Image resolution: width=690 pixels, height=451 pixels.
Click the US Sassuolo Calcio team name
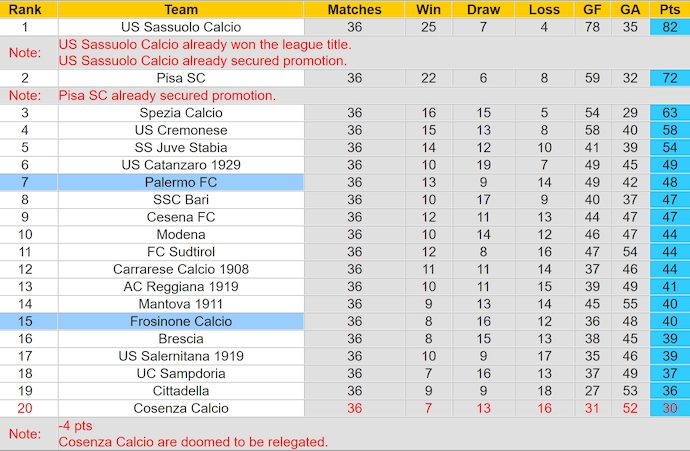(x=181, y=27)
